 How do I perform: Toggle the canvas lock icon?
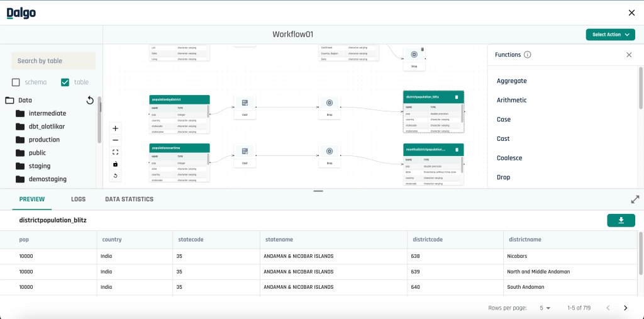coord(116,164)
